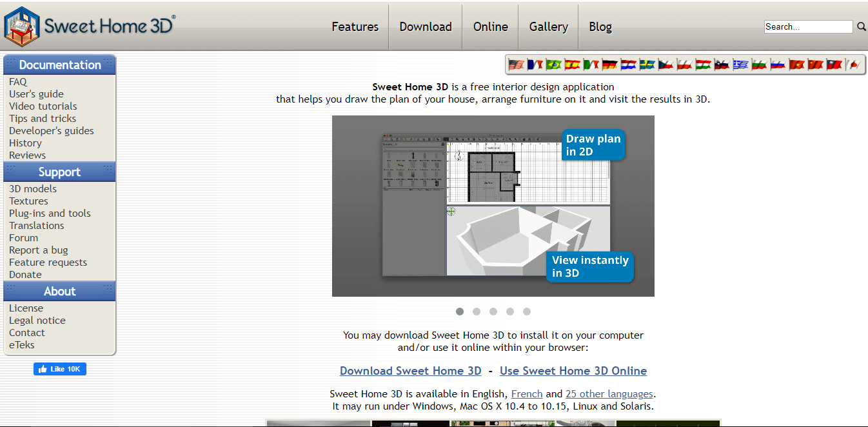This screenshot has width=868, height=427.
Task: Click the search magnifier icon
Action: pyautogui.click(x=862, y=26)
